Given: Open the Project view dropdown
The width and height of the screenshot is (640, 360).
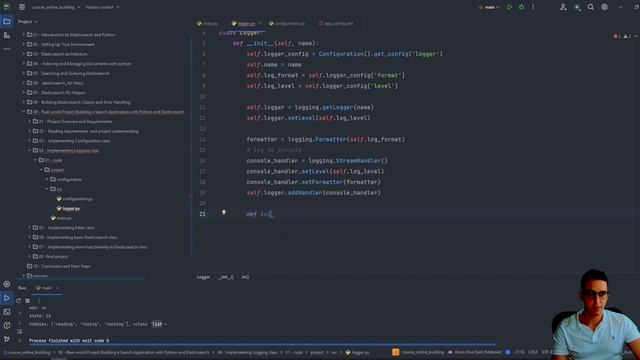Looking at the screenshot, I should coord(27,22).
